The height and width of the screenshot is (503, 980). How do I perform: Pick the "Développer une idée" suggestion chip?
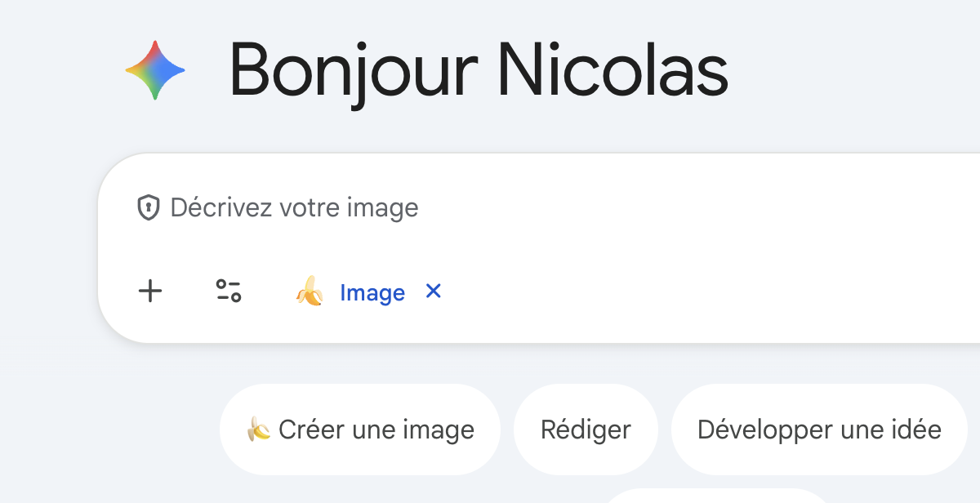pyautogui.click(x=819, y=430)
